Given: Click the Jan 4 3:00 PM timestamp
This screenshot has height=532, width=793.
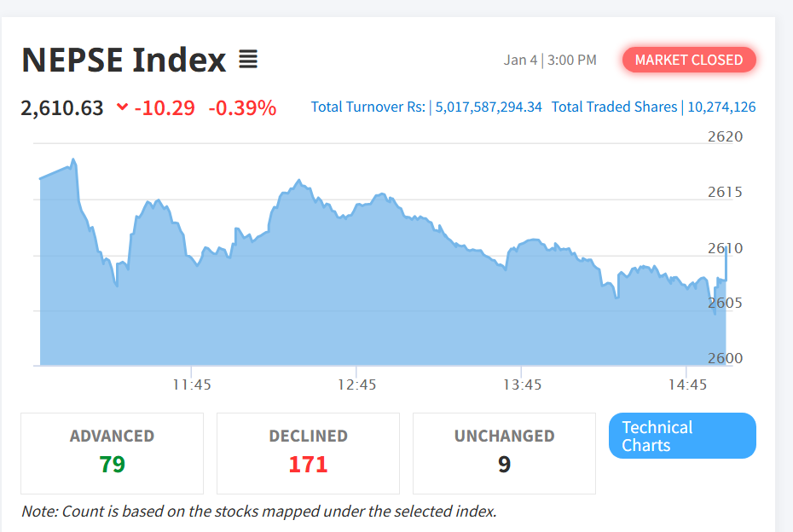Looking at the screenshot, I should coord(550,60).
